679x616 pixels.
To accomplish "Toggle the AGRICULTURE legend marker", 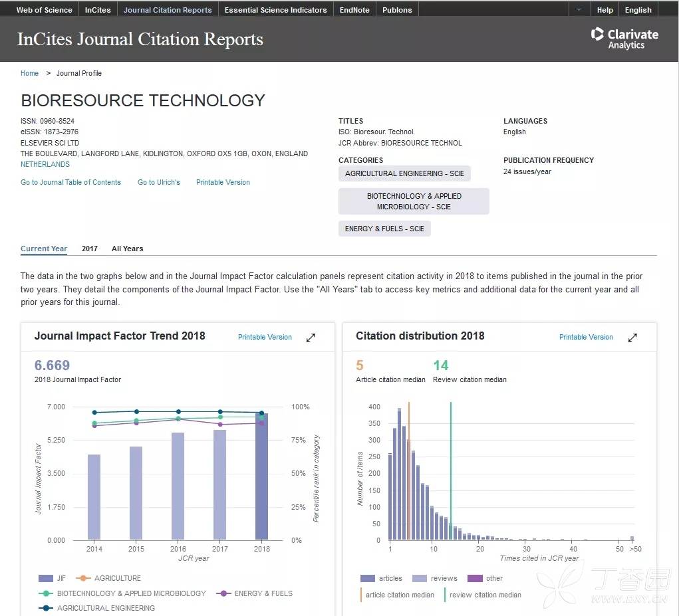I will 83,578.
